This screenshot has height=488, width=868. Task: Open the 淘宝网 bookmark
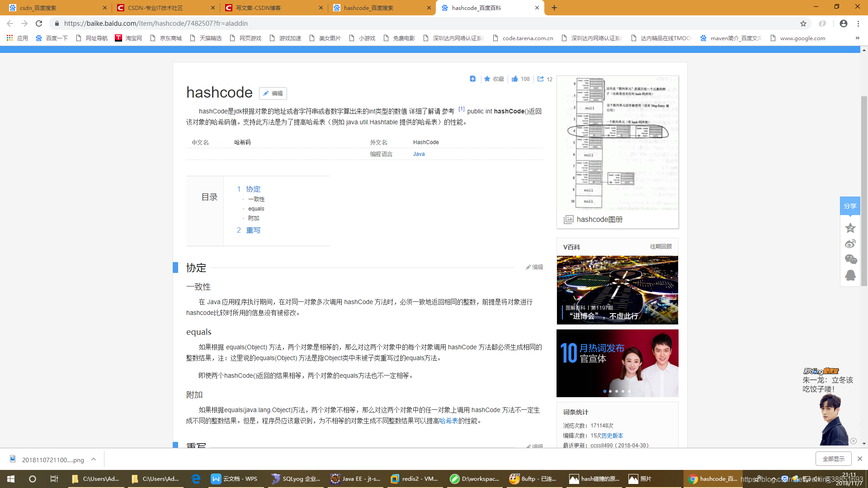(128, 38)
